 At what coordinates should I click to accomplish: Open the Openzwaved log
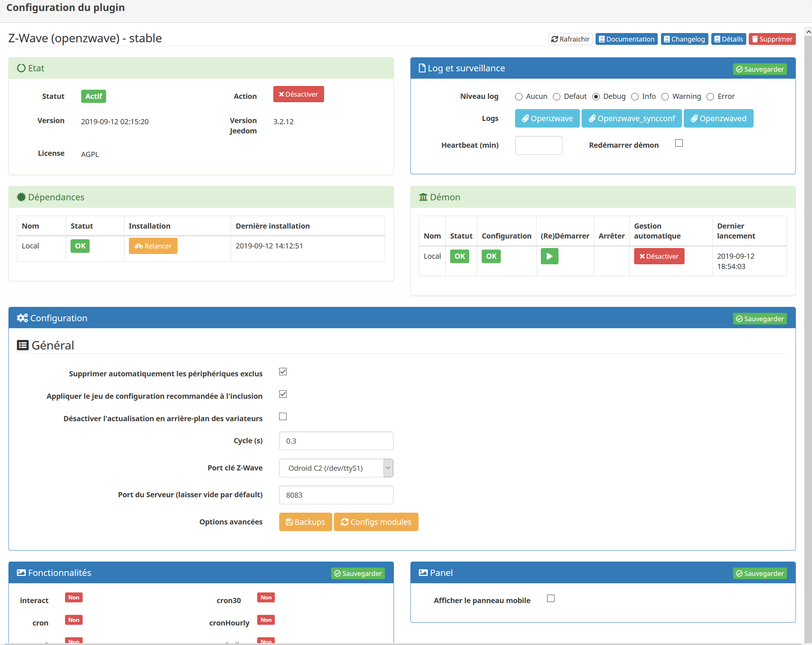718,119
